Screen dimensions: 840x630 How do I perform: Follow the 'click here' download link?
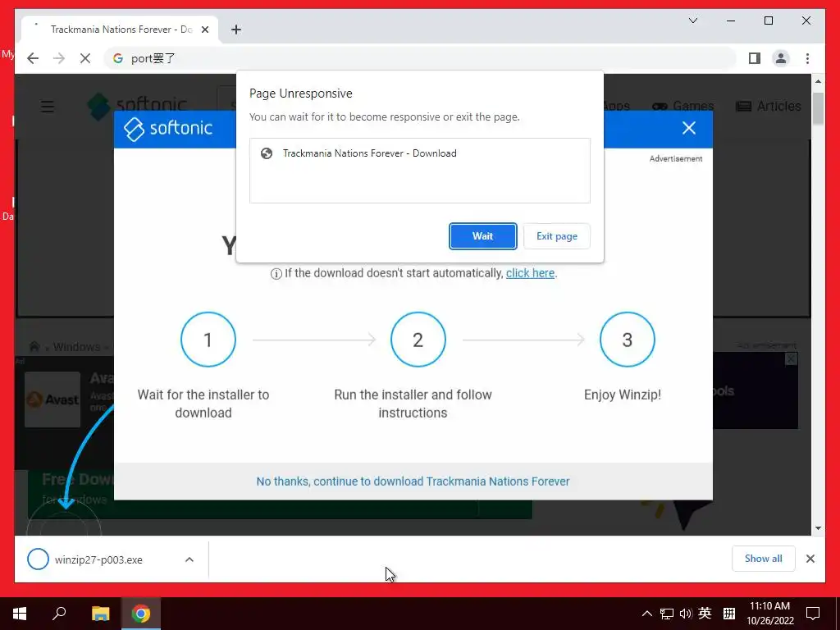(x=531, y=273)
